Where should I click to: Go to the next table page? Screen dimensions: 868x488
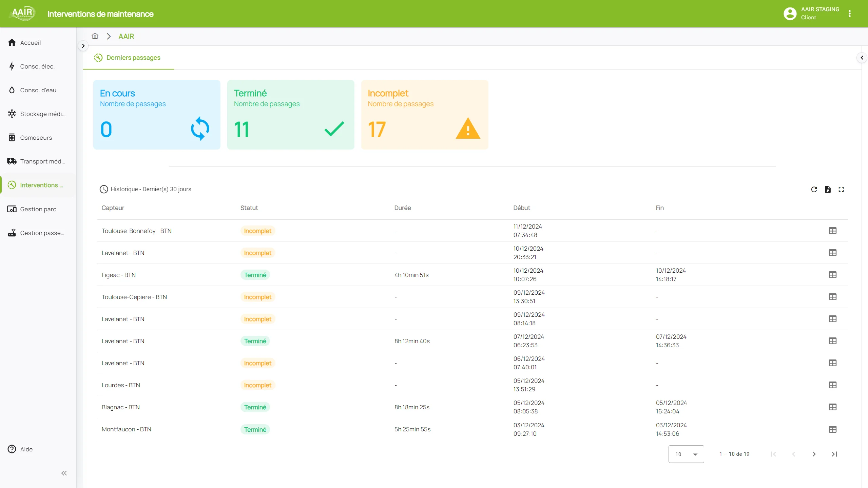(x=814, y=454)
